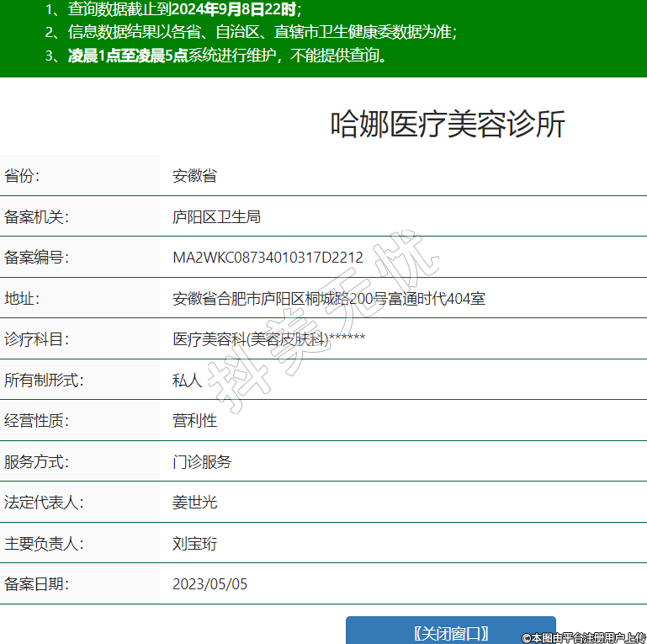Viewport: 647px width, 644px height.
Task: Click the 诊疗科目 row label
Action: (36, 338)
